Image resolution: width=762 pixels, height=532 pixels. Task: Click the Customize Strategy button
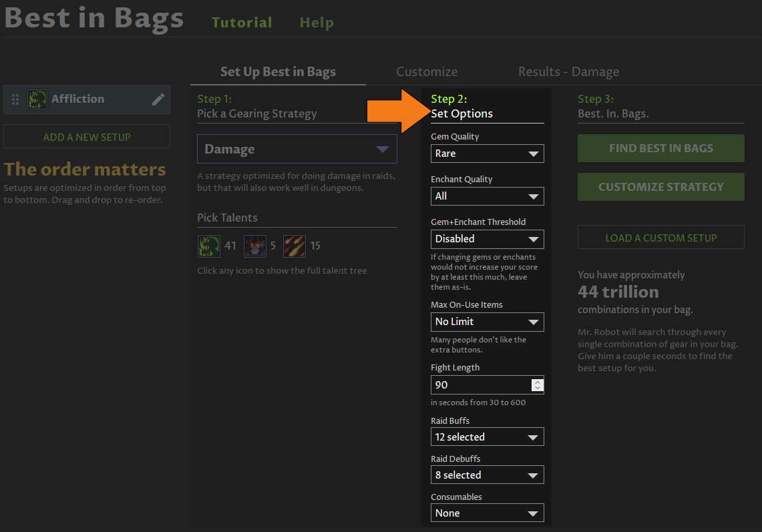660,187
